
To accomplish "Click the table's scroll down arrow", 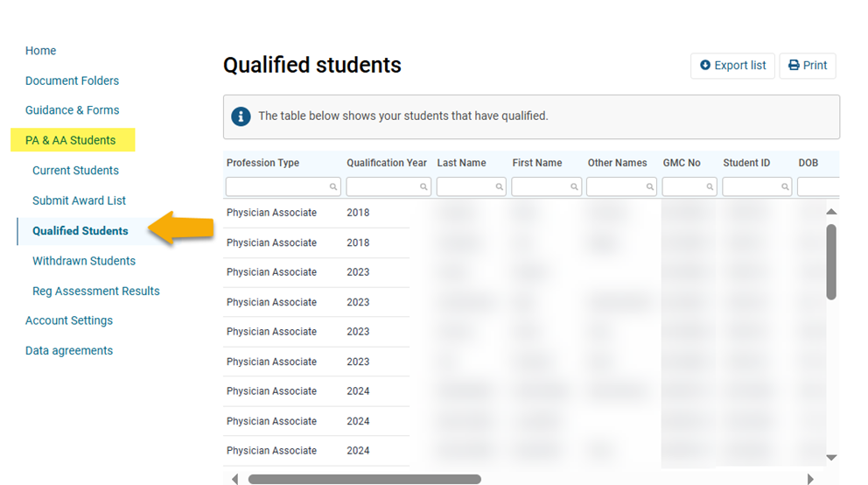I will [831, 457].
